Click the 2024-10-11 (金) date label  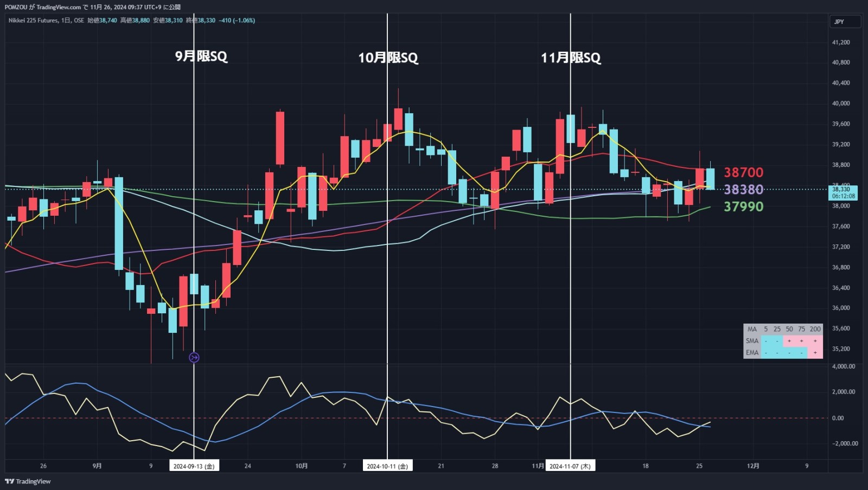click(387, 466)
